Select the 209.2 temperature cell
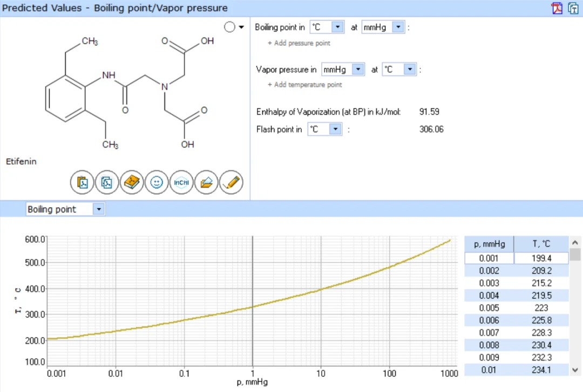 coord(541,271)
